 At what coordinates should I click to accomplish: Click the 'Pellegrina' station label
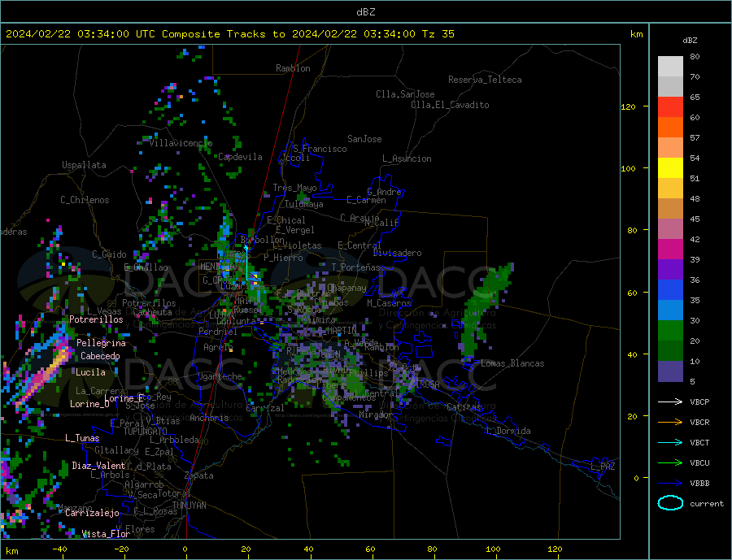[102, 343]
